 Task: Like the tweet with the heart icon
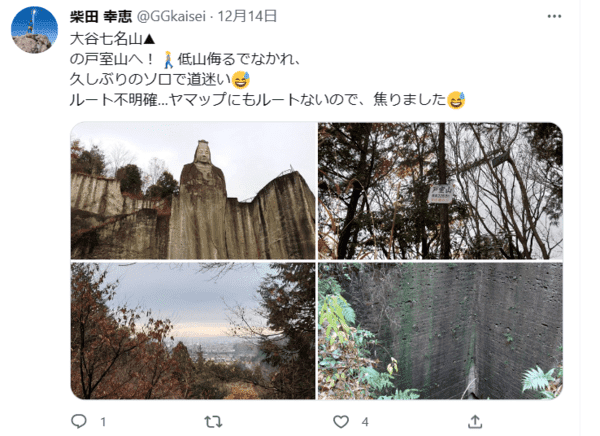click(341, 422)
